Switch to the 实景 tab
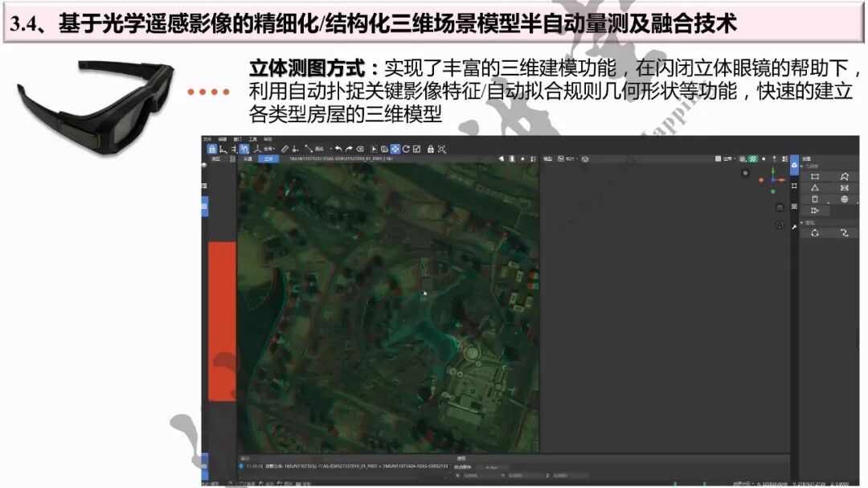Viewport: 868px width, 488px height. 248,159
